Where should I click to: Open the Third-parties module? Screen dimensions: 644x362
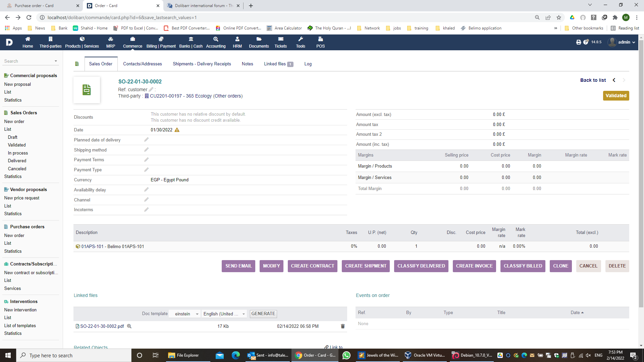pos(50,43)
